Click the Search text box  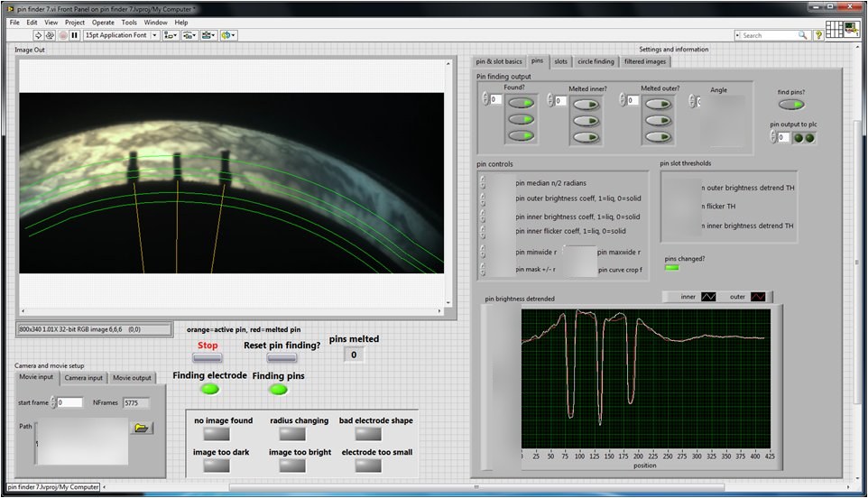770,35
